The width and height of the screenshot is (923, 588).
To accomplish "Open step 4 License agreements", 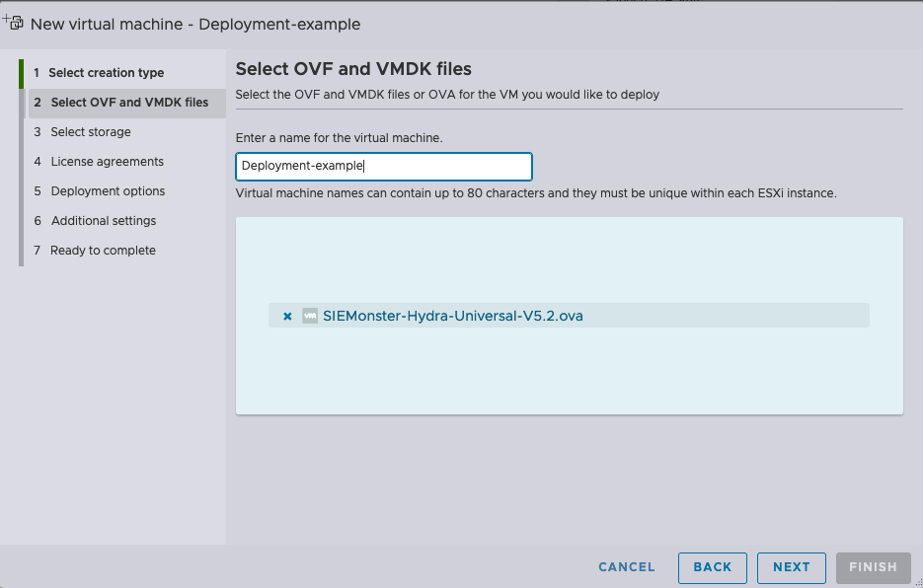I will (107, 162).
